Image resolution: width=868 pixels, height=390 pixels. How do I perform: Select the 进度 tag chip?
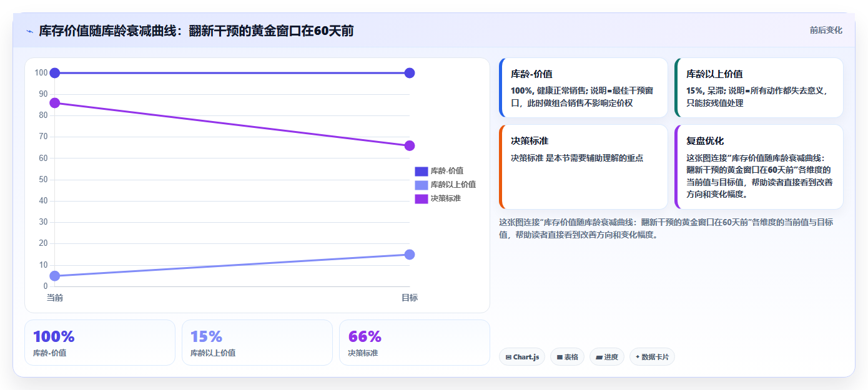click(x=607, y=357)
